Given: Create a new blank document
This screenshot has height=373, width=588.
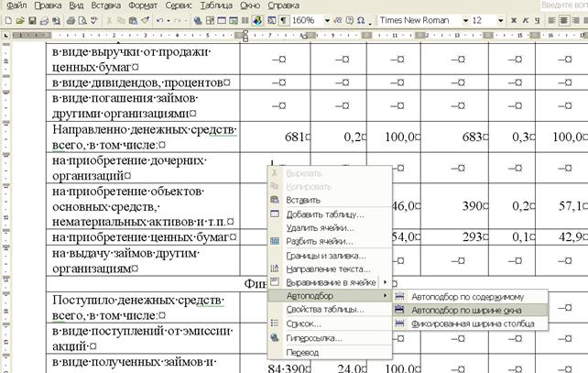Looking at the screenshot, I should click(8, 21).
